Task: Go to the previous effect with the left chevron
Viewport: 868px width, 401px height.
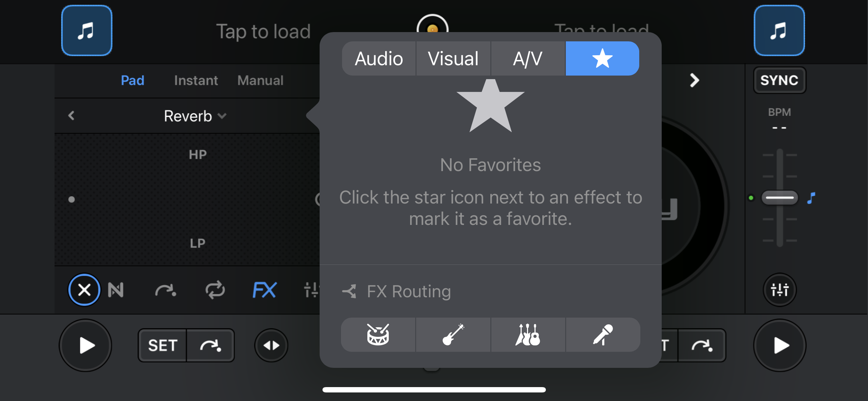Action: [x=71, y=115]
